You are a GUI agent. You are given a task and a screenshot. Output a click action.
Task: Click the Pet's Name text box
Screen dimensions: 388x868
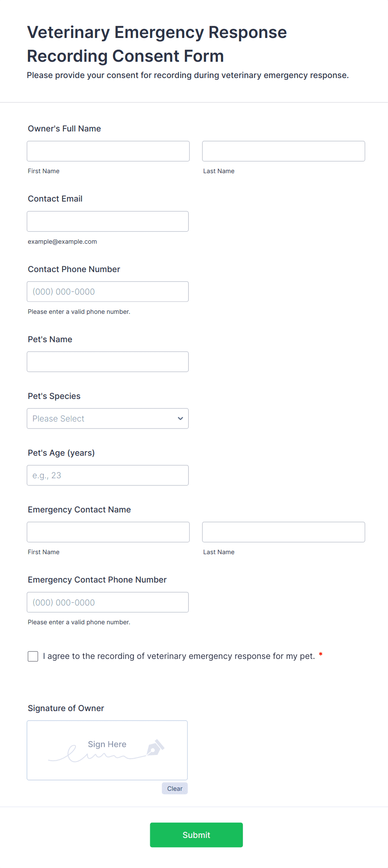108,362
